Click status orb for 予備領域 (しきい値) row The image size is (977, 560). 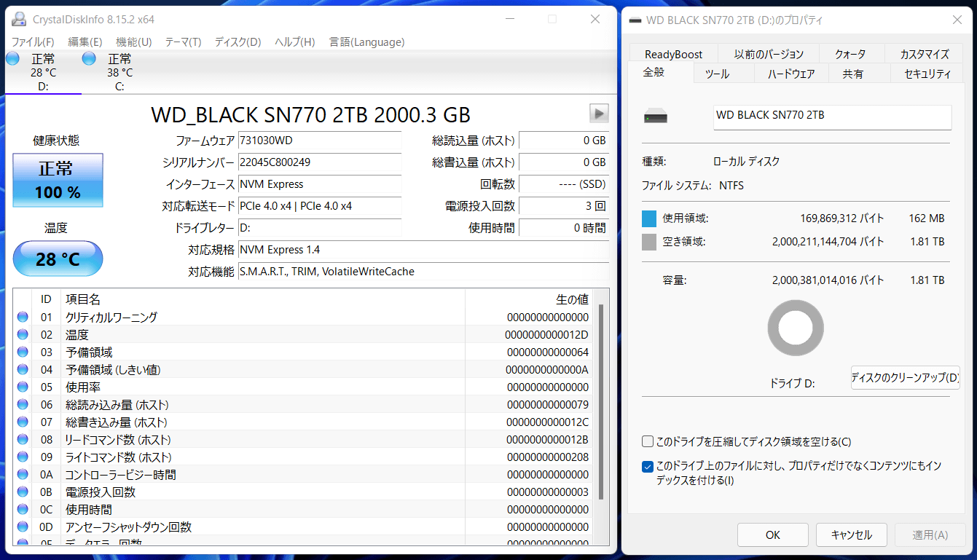(x=23, y=369)
